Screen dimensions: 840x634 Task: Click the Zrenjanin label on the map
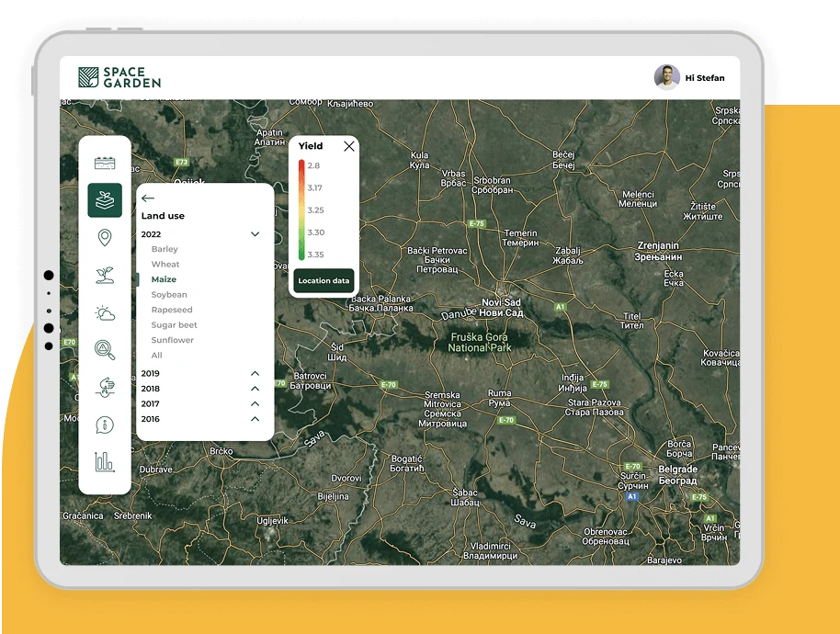click(658, 251)
